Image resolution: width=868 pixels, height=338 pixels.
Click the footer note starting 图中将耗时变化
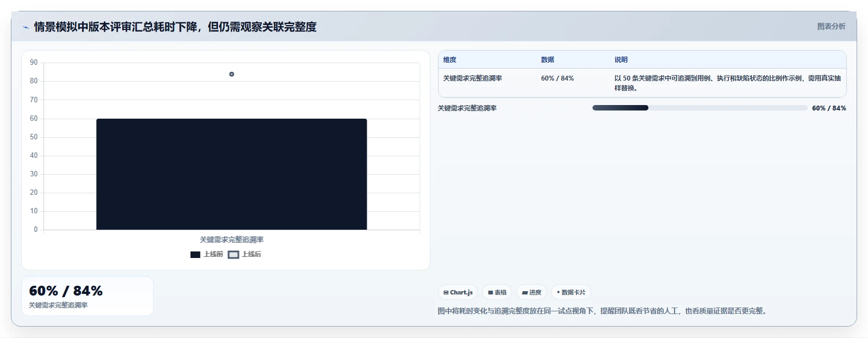click(603, 311)
